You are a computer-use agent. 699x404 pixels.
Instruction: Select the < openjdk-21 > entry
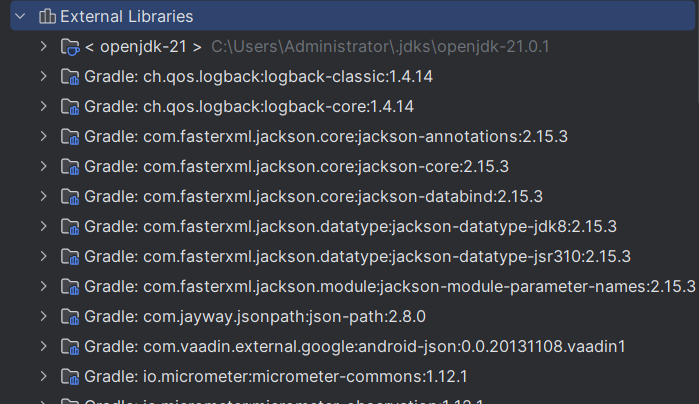[x=143, y=46]
